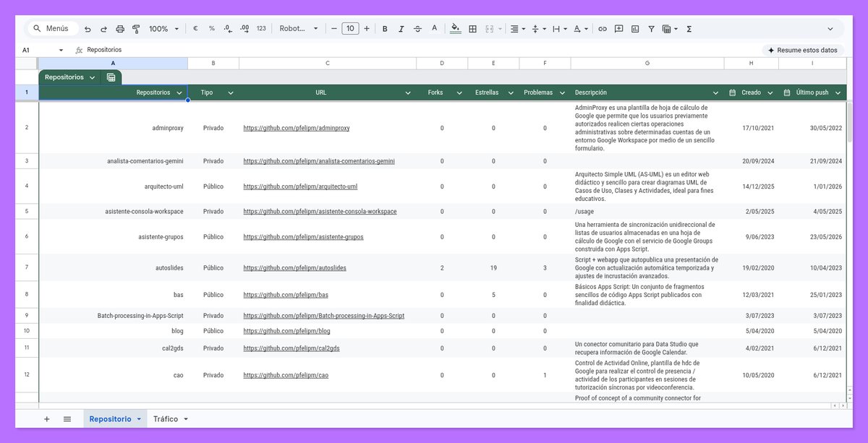Toggle italic text formatting
The width and height of the screenshot is (868, 443).
401,29
